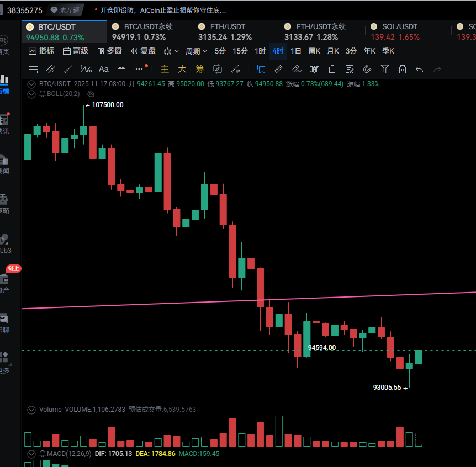Toggle BOLL alert bell icon
The image size is (476, 467).
[43, 94]
